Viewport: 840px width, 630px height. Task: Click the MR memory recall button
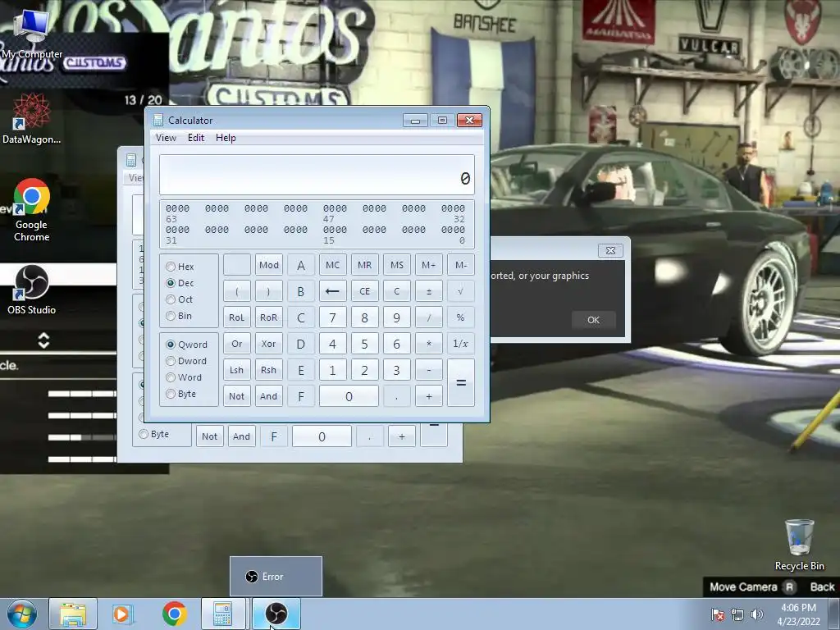(x=365, y=265)
